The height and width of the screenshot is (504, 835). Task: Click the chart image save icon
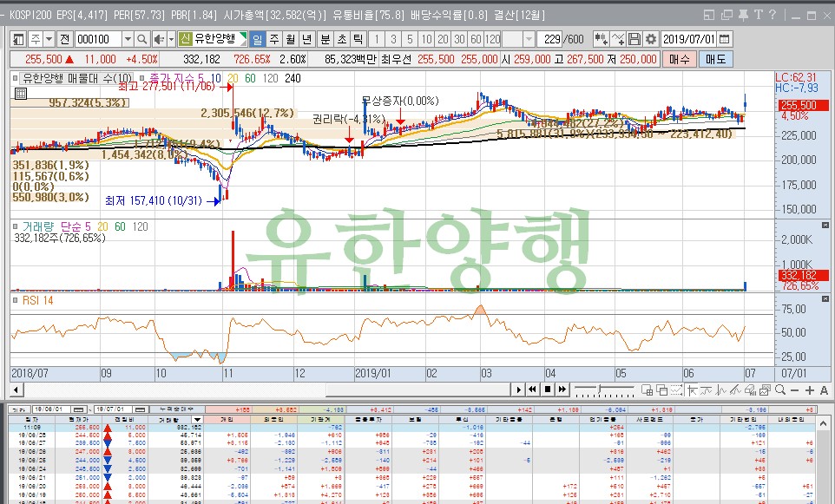[766, 390]
